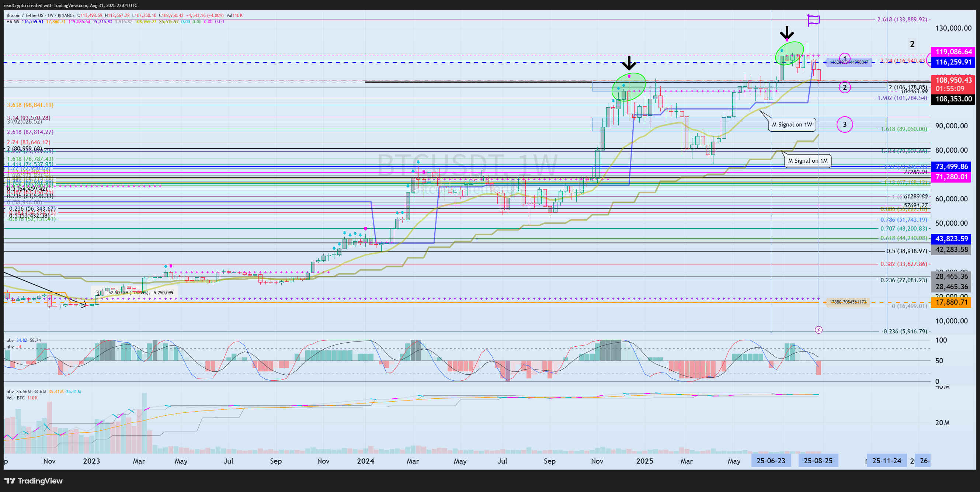This screenshot has height=492, width=980.
Task: Click the obv 34.82 58.74 oscillator legend
Action: click(x=24, y=340)
